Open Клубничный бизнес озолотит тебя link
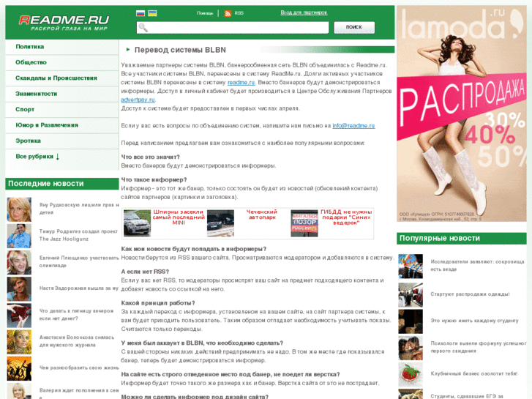The width and height of the screenshot is (532, 399). pos(474,373)
